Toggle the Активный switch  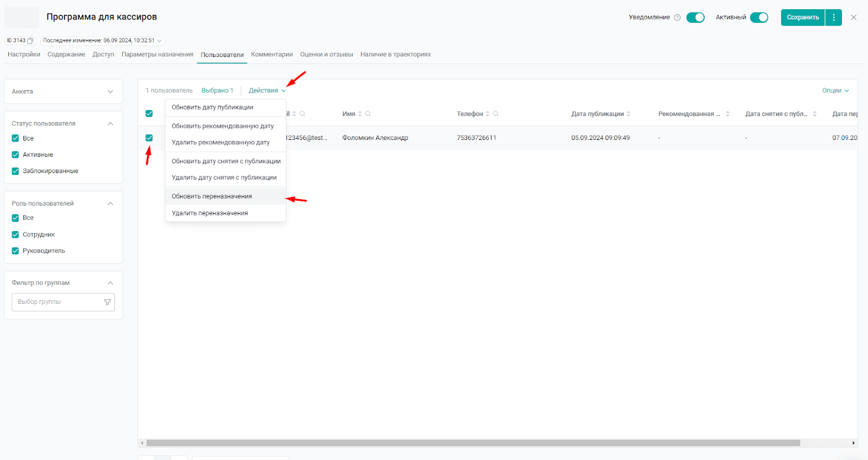759,17
